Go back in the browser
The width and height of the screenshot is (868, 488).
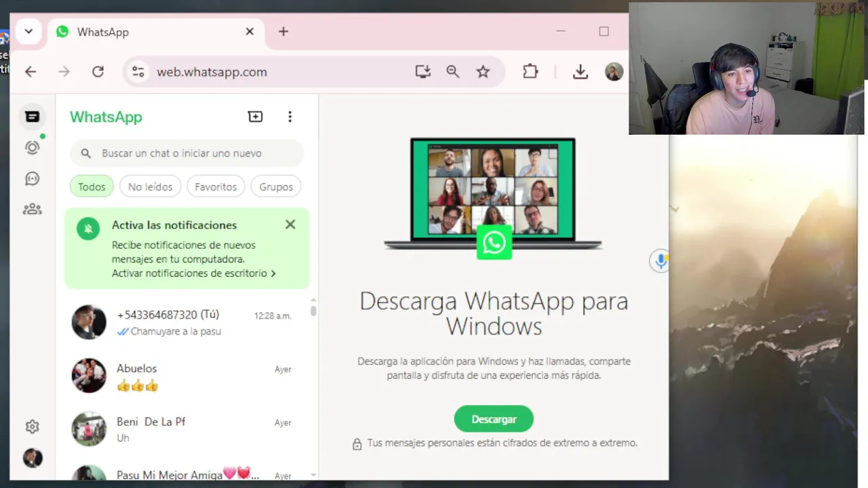[31, 71]
